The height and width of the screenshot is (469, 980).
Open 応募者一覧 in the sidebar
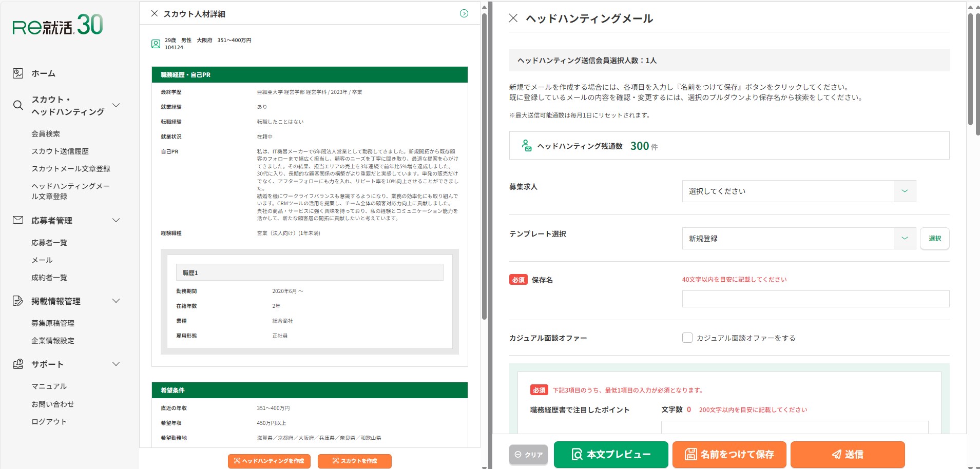(49, 242)
